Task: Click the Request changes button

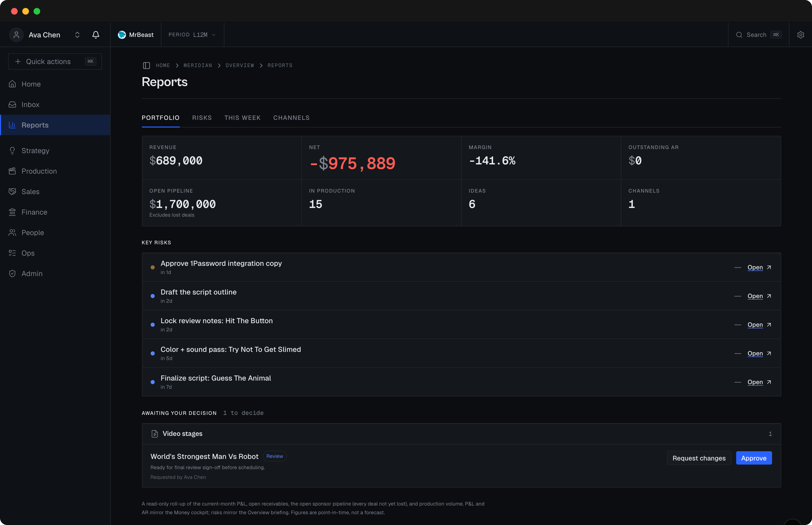Action: click(x=699, y=458)
